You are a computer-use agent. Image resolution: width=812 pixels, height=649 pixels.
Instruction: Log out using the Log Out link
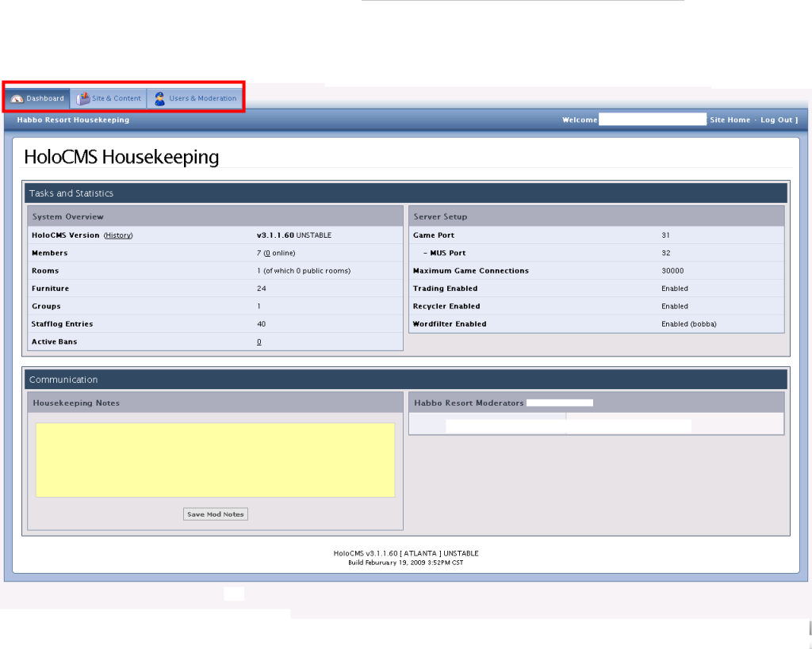(776, 120)
